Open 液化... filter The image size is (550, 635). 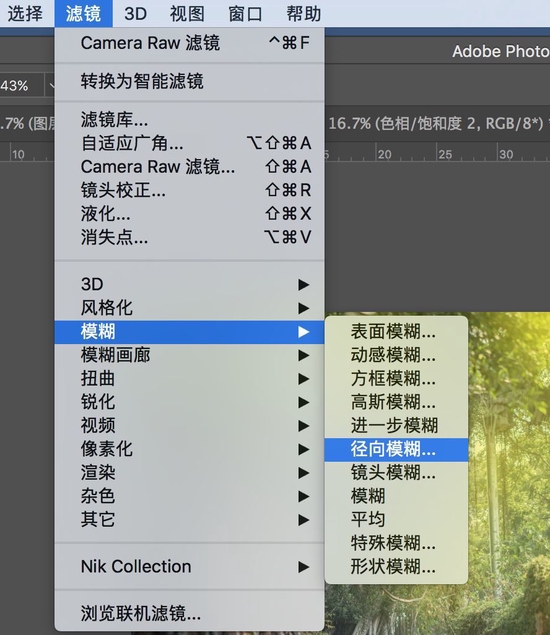[189, 213]
